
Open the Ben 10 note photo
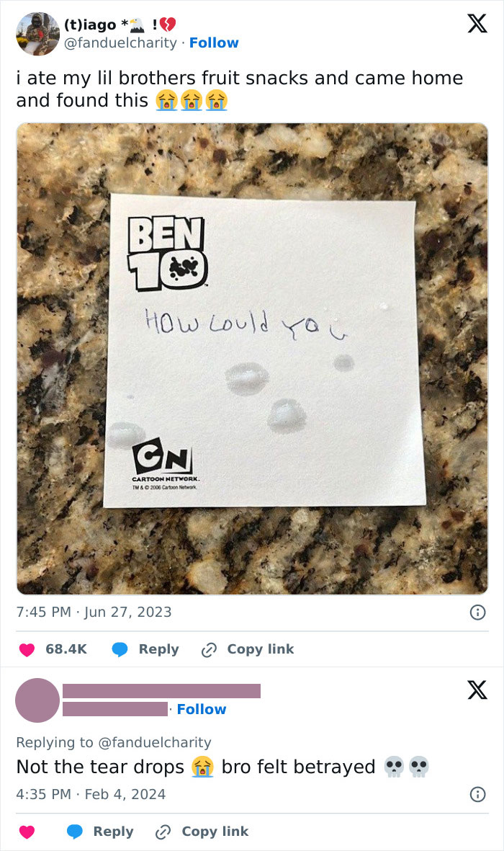pos(252,358)
